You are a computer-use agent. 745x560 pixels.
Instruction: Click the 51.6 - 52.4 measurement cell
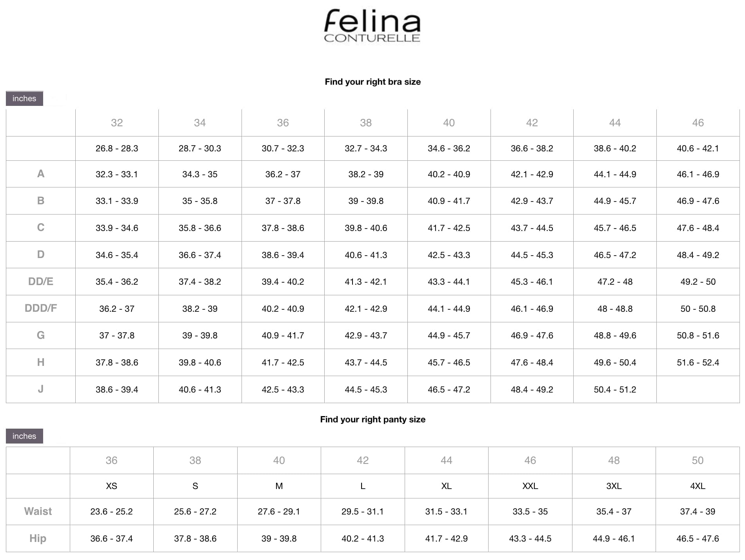[x=698, y=362]
